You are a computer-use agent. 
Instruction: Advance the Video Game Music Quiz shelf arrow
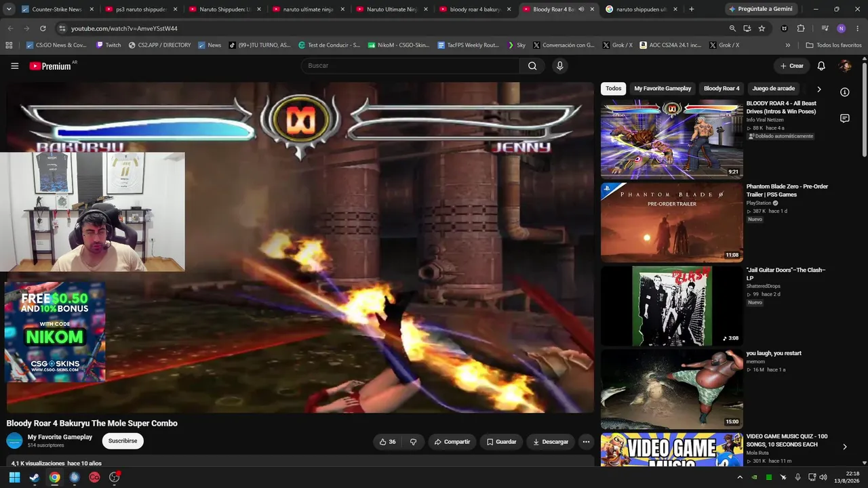coord(844,447)
